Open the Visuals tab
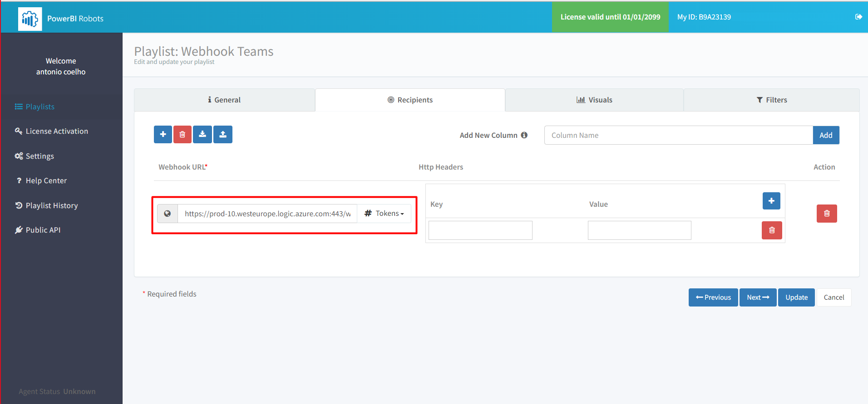The width and height of the screenshot is (868, 404). [x=594, y=100]
